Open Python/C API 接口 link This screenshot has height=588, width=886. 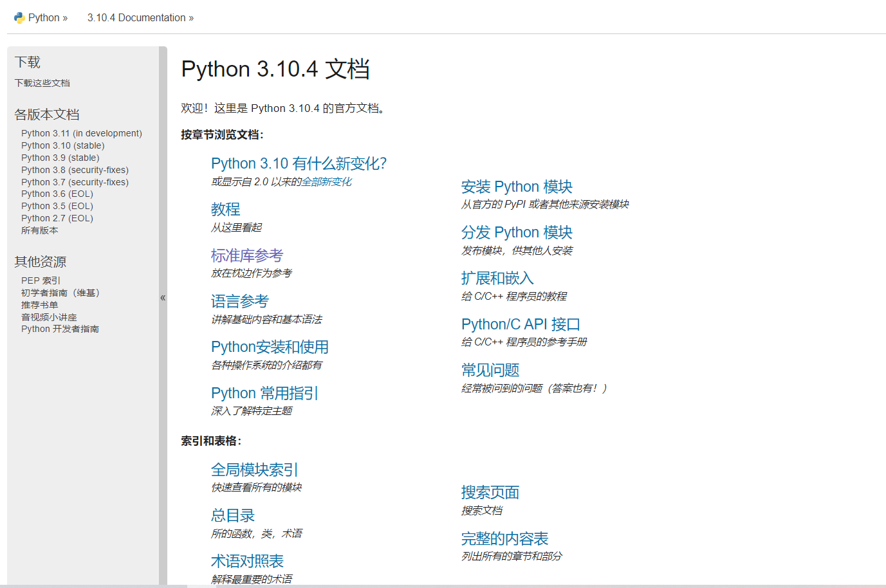point(521,324)
